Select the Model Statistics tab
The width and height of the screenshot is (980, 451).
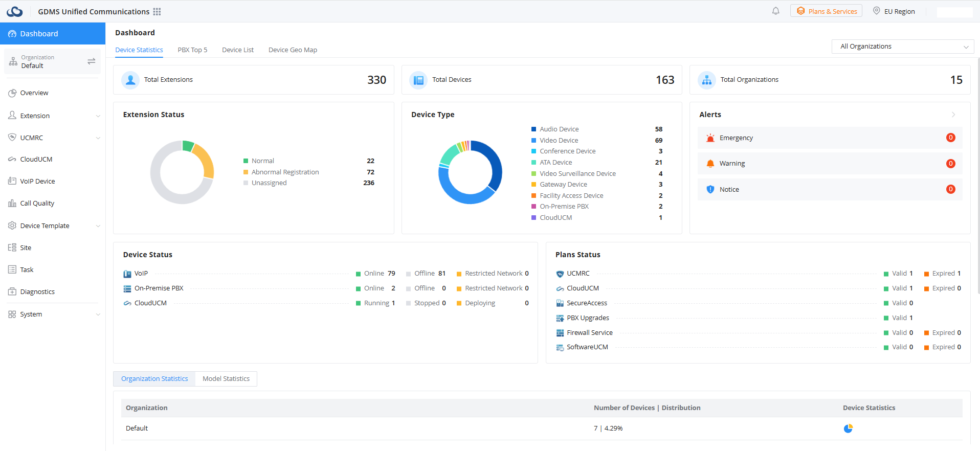pyautogui.click(x=226, y=379)
